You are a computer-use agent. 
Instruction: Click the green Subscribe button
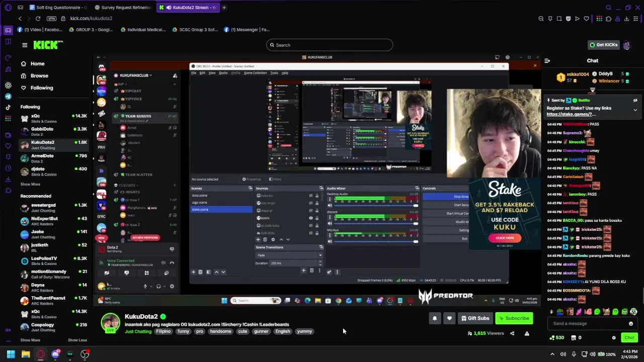tap(514, 318)
